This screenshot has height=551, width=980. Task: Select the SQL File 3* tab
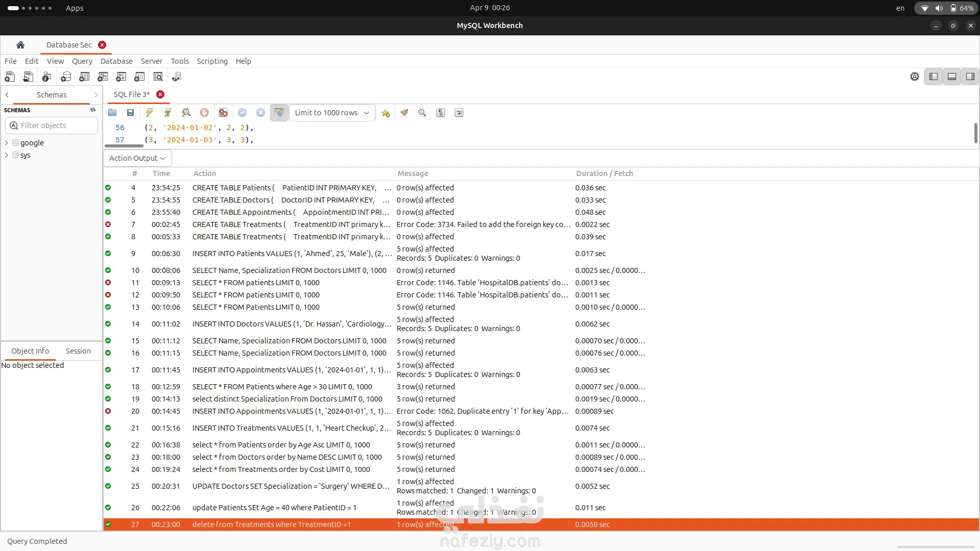coord(132,94)
